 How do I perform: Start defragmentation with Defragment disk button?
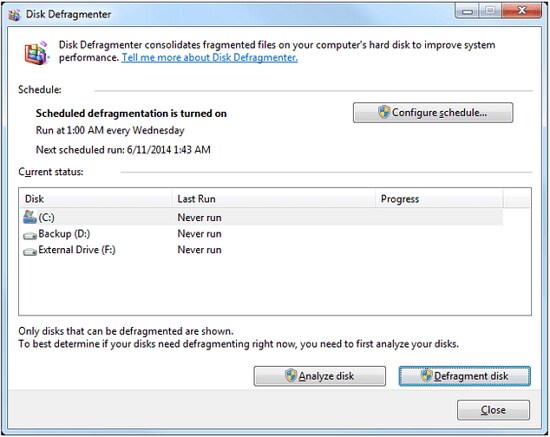pos(464,376)
